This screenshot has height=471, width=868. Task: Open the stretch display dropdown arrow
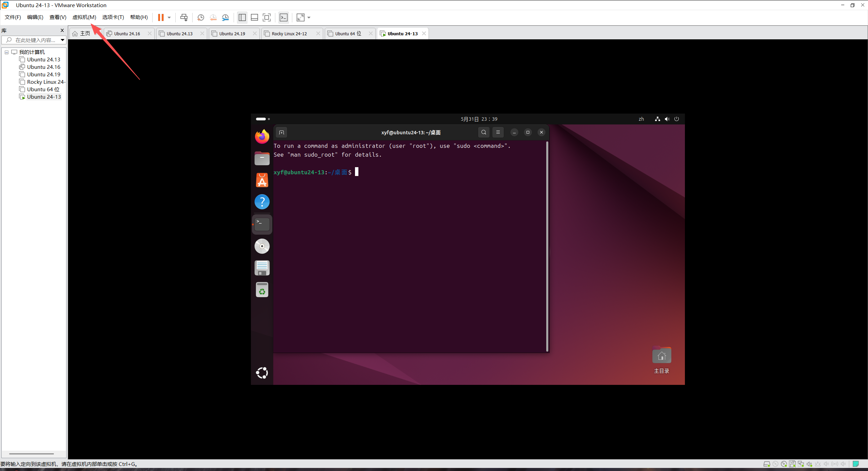pos(309,17)
